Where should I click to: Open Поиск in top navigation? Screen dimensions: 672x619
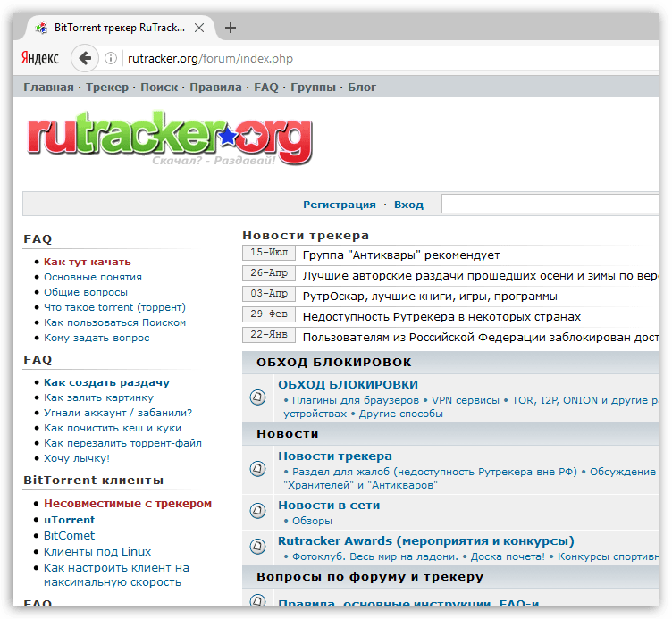click(159, 87)
